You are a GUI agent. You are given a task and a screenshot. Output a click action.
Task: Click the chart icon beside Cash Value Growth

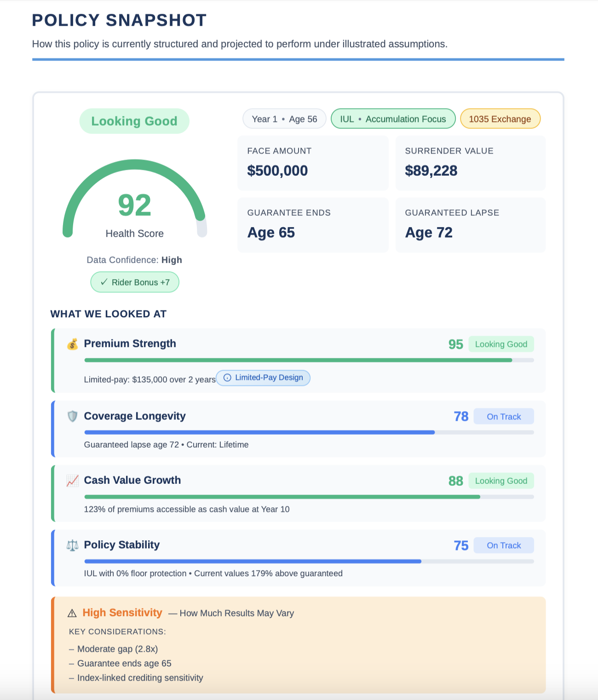[72, 481]
